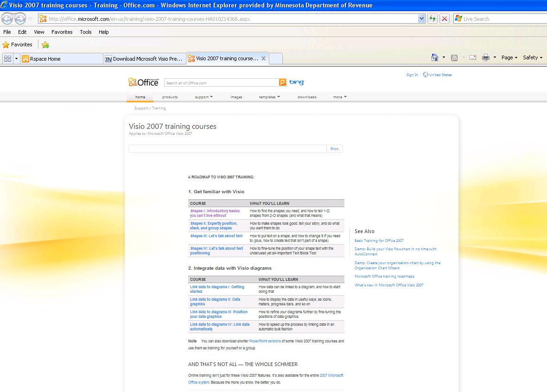Expand the templates navigation dropdown

pyautogui.click(x=269, y=97)
